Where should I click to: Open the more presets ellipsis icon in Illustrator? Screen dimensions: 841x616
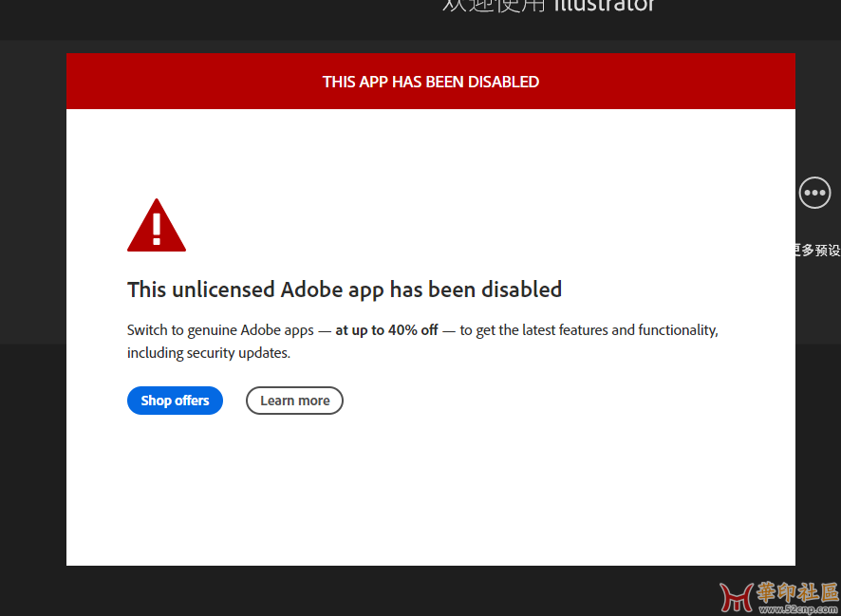[x=814, y=193]
